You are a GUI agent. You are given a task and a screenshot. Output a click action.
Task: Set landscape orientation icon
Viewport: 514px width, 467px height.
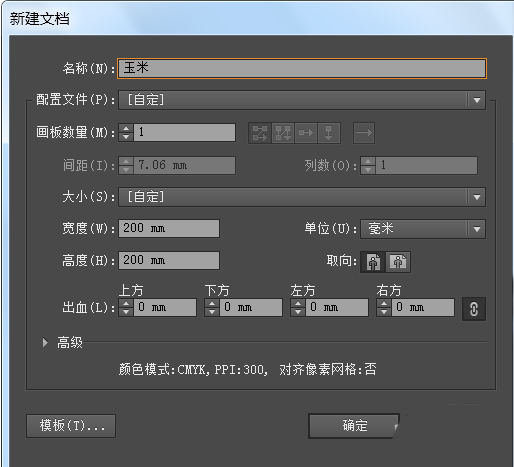(x=398, y=262)
